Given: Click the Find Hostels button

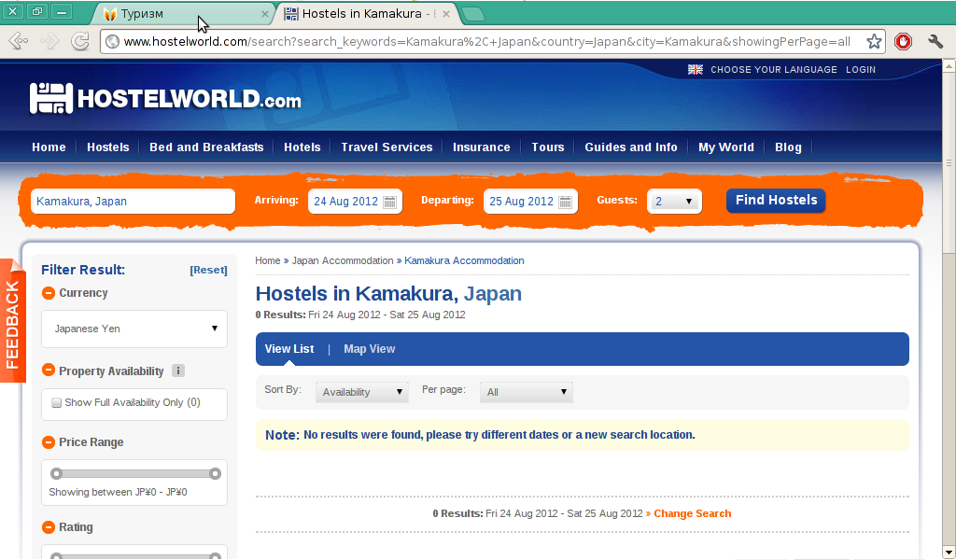Looking at the screenshot, I should tap(776, 201).
